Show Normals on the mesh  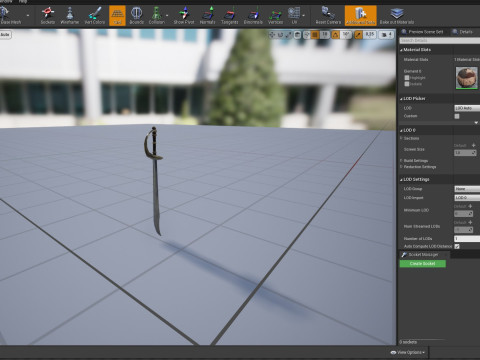click(x=207, y=15)
